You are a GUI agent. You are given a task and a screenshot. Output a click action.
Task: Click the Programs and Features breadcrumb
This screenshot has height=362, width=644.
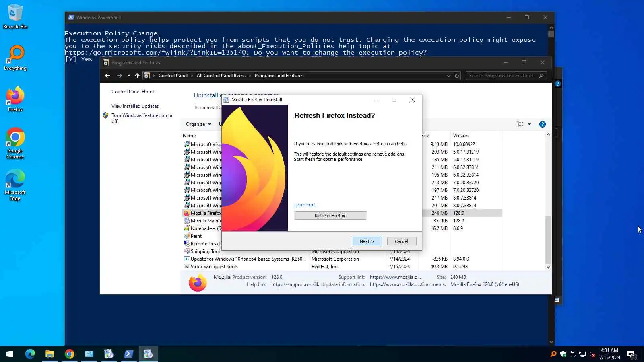pos(279,76)
